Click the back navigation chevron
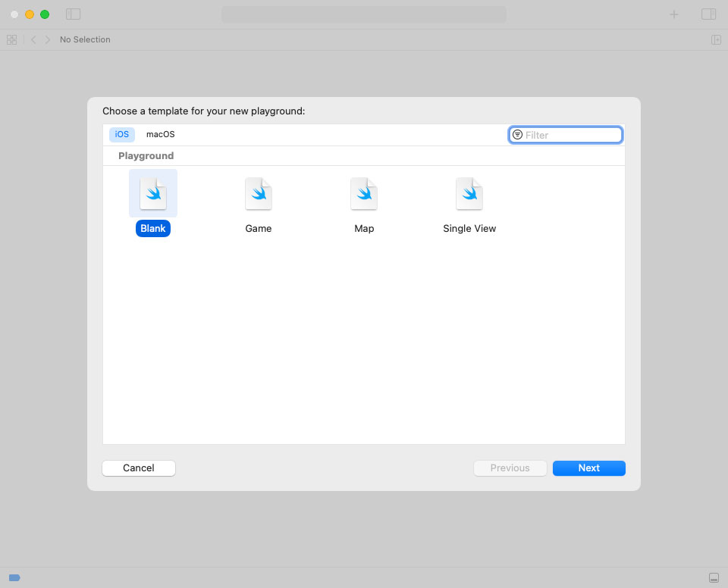 click(x=33, y=39)
